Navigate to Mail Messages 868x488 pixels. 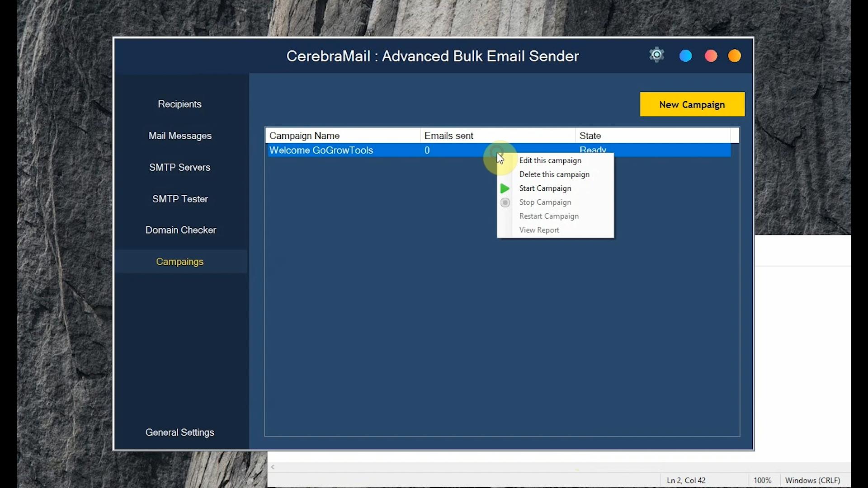click(179, 136)
